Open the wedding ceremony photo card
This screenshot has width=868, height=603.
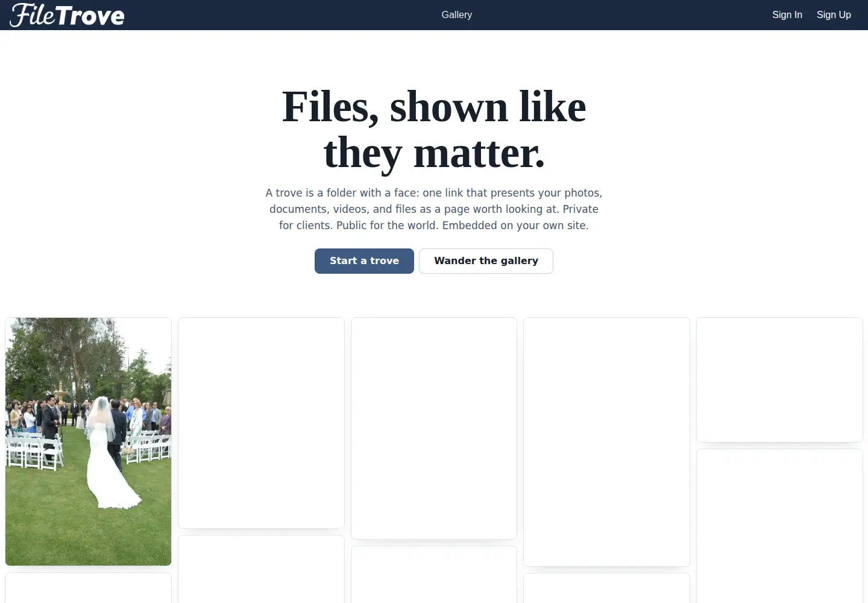88,441
